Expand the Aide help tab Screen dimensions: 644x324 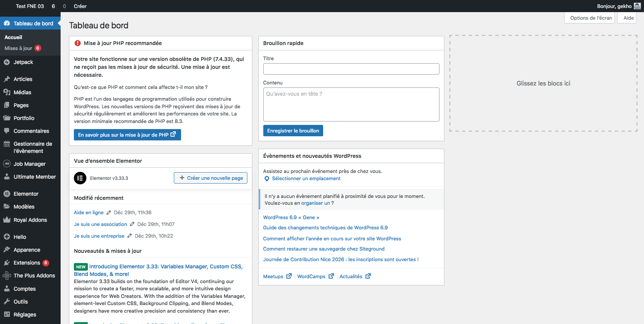(x=628, y=18)
